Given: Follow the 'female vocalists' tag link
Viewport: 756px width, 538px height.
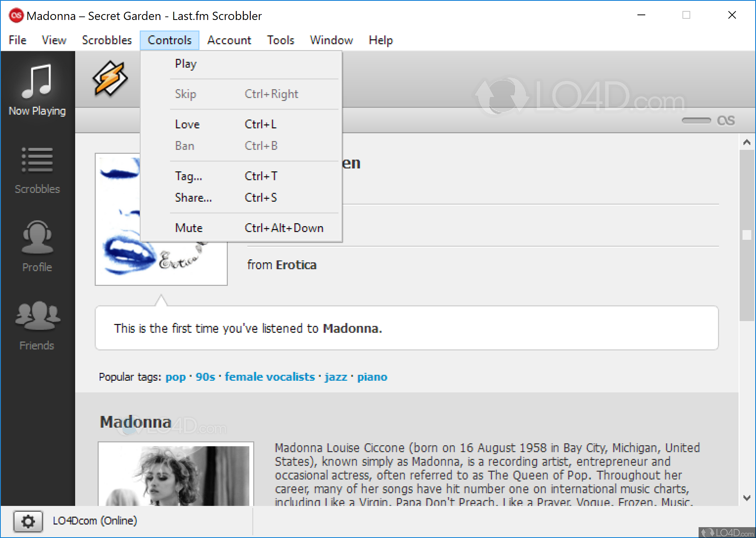Looking at the screenshot, I should click(x=269, y=377).
